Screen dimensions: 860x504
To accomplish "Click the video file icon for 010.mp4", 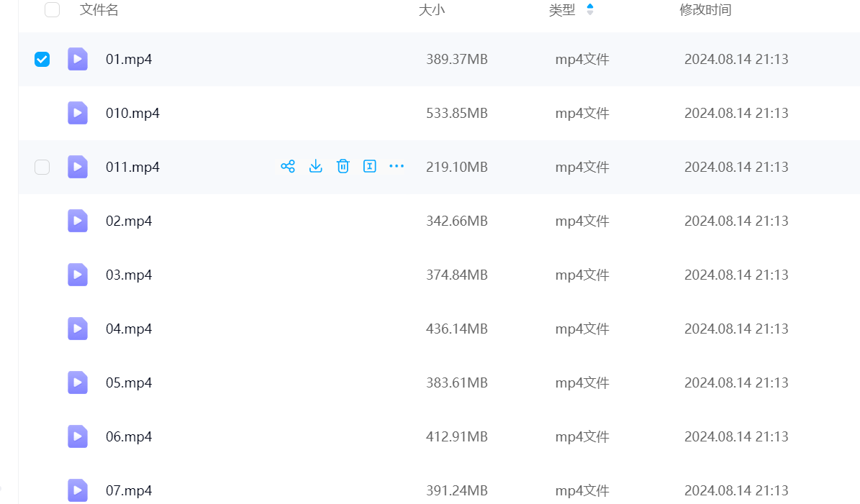I will (78, 113).
